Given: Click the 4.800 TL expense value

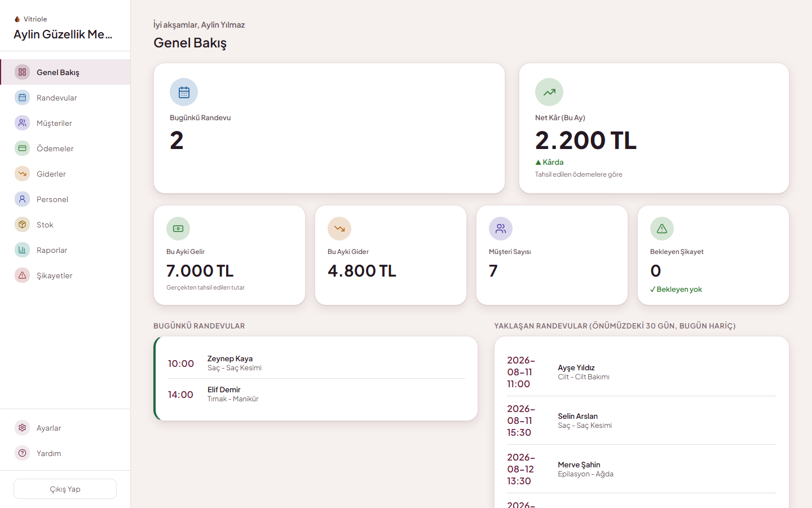Looking at the screenshot, I should (x=362, y=271).
